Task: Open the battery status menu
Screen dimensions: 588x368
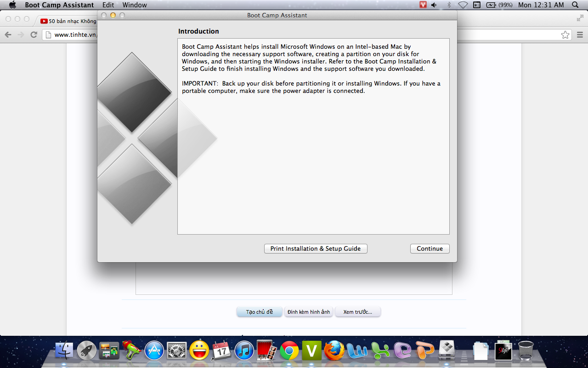Action: point(499,5)
